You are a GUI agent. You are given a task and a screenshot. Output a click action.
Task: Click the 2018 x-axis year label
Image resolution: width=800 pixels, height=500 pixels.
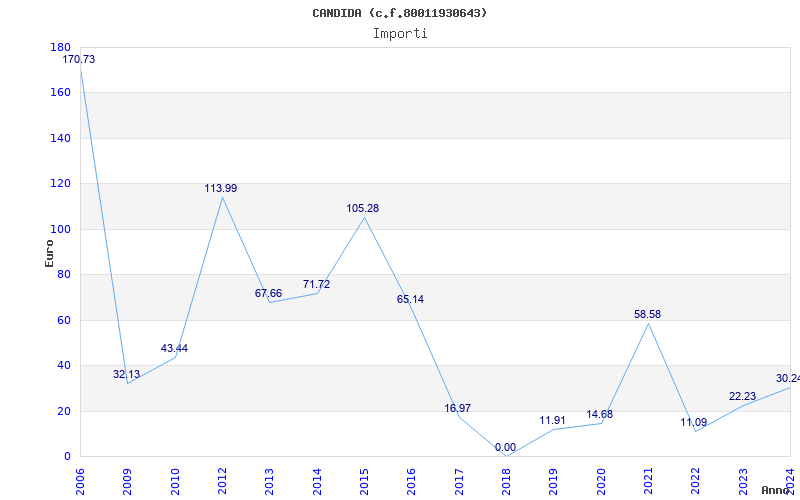[506, 482]
